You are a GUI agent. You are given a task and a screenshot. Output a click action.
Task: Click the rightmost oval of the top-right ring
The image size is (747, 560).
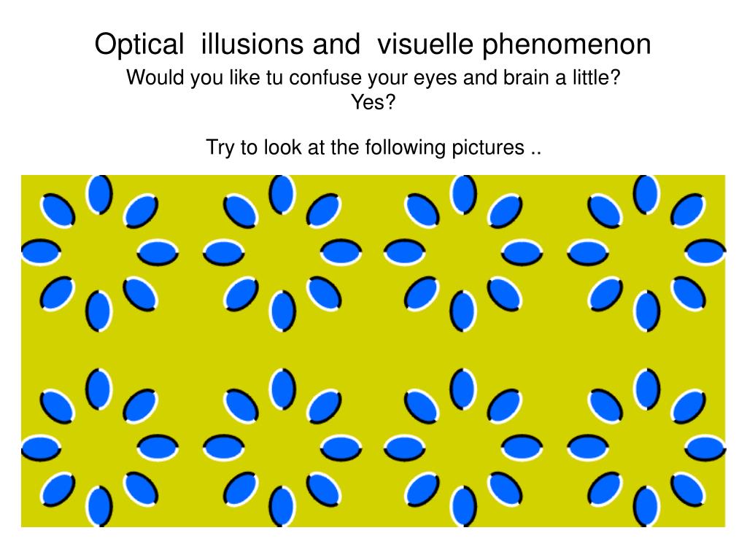click(x=705, y=253)
